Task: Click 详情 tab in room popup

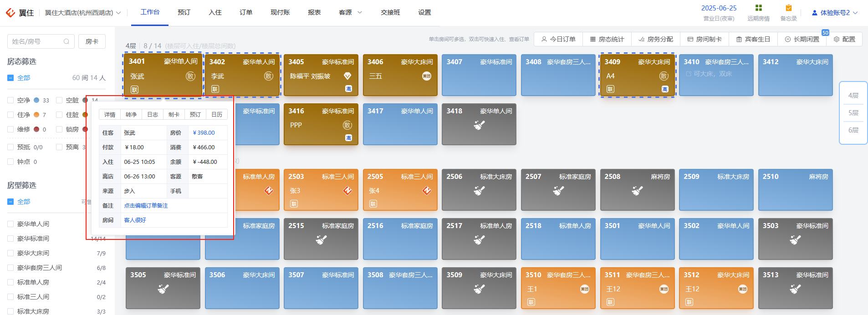Action: (x=110, y=115)
